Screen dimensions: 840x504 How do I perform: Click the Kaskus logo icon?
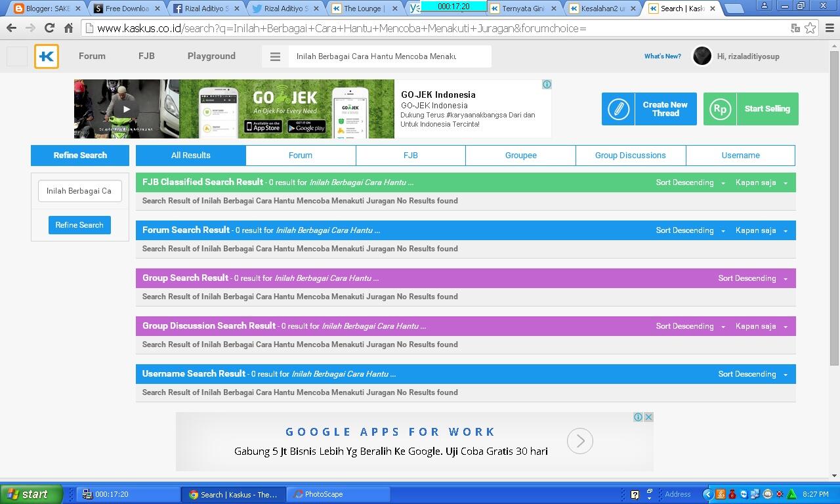pos(47,56)
